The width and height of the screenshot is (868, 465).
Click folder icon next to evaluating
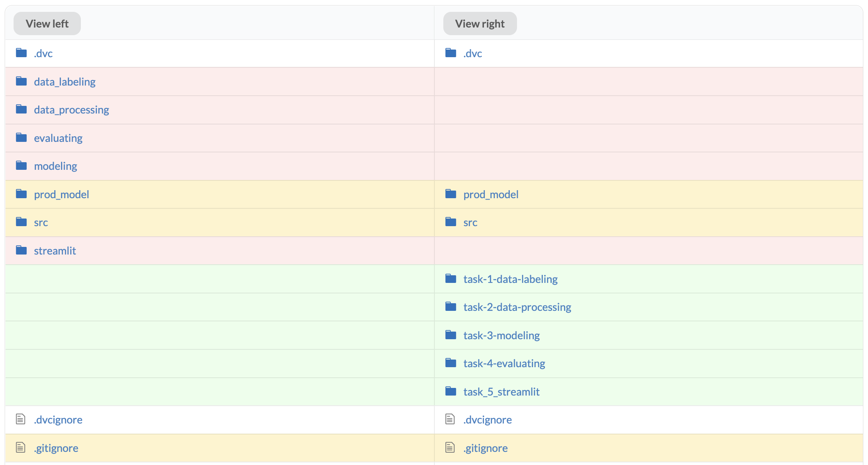point(21,138)
